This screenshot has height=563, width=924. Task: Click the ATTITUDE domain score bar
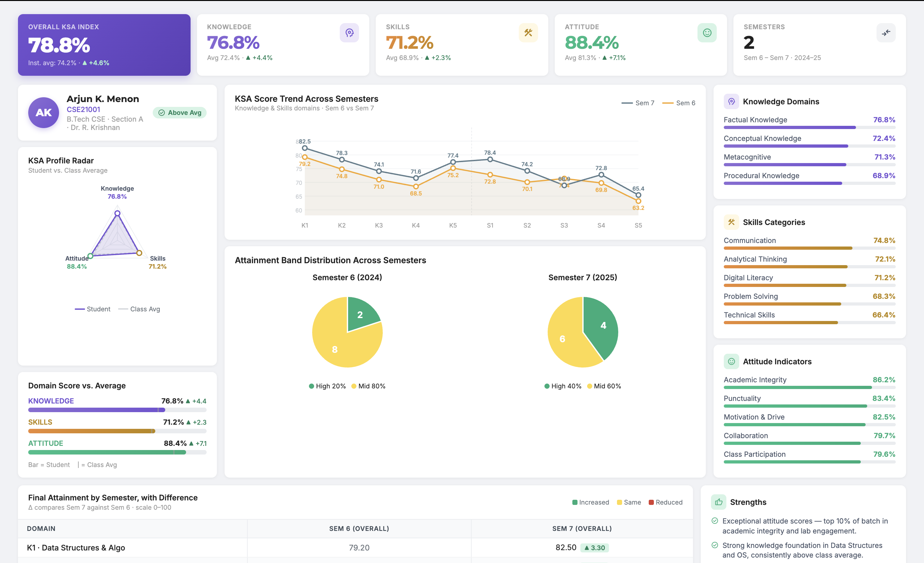tap(117, 452)
